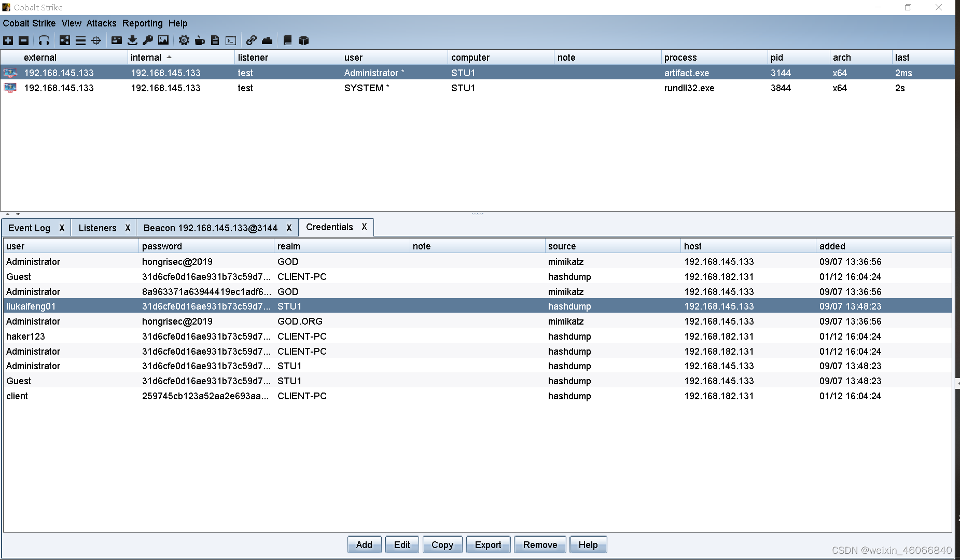Sort credentials by user column header
Screen dimensions: 960x560
[x=71, y=246]
